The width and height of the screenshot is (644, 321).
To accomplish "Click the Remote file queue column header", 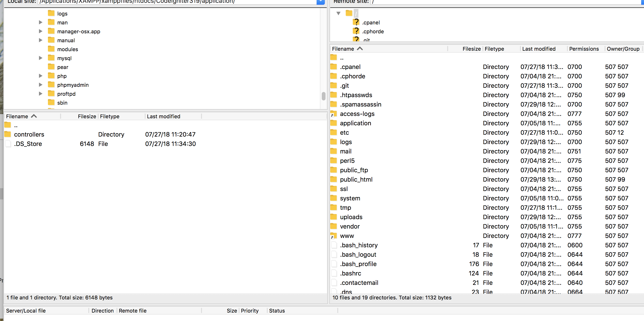I will (159, 310).
